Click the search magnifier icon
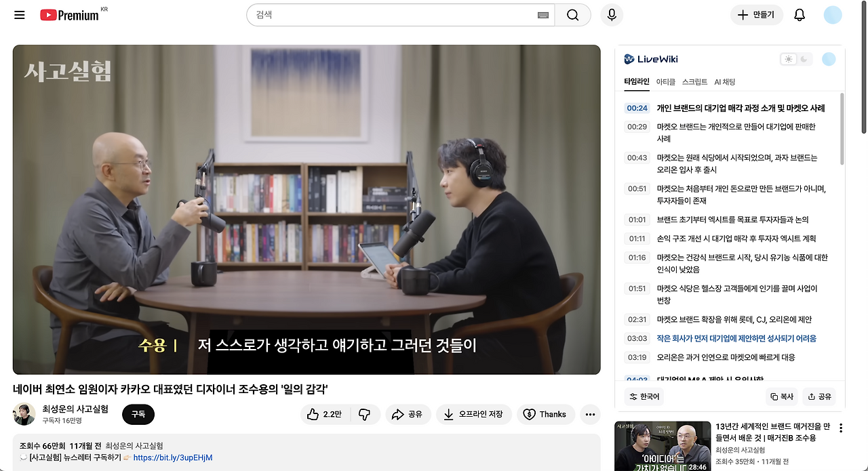The width and height of the screenshot is (868, 471). pos(572,14)
